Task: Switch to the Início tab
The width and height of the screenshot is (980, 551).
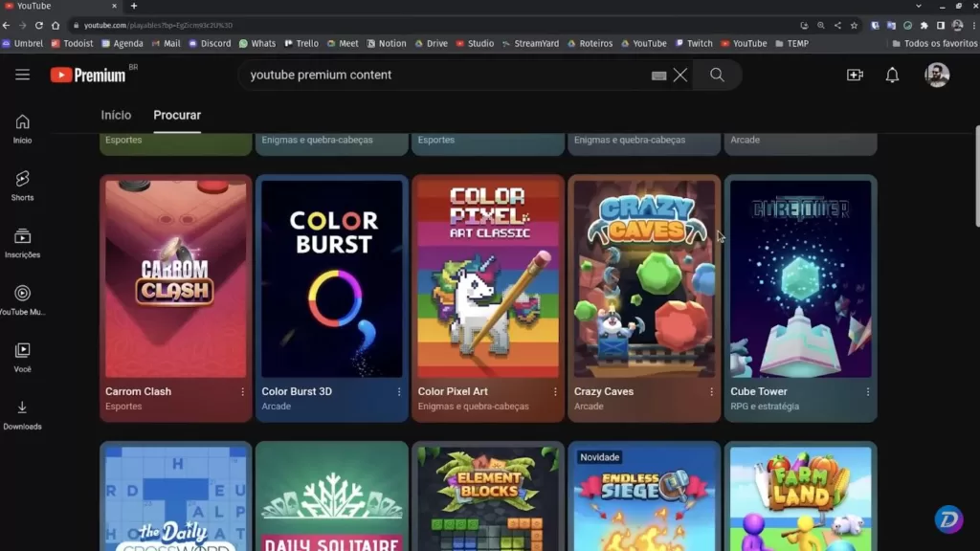Action: [x=116, y=115]
